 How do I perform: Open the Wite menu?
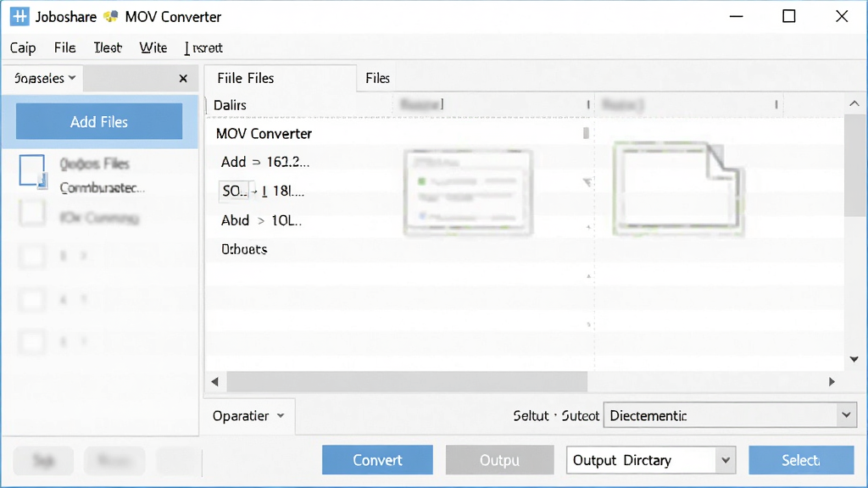pyautogui.click(x=153, y=48)
